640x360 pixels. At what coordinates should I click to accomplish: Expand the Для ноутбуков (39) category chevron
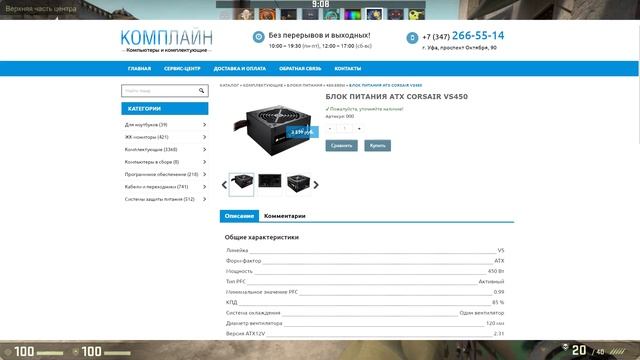pos(204,124)
